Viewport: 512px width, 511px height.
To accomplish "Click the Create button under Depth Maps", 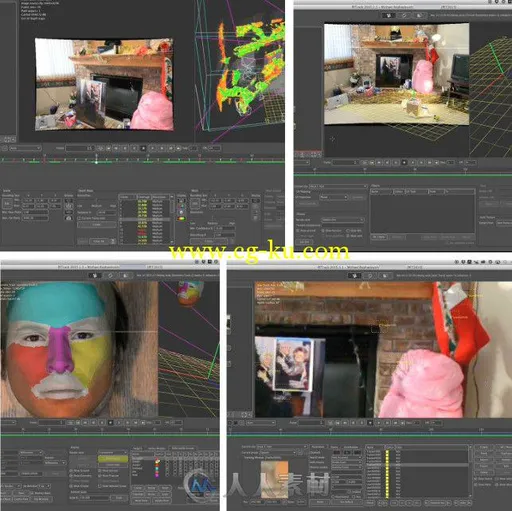I will [x=96, y=225].
